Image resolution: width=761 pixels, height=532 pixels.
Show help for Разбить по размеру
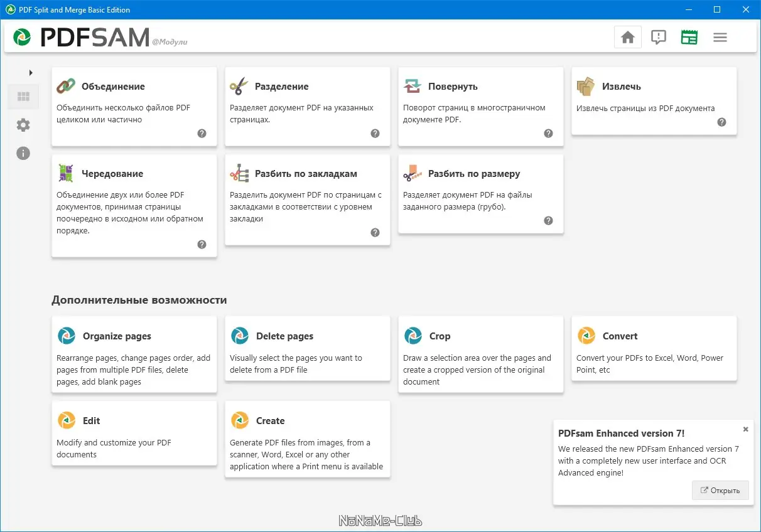[549, 220]
